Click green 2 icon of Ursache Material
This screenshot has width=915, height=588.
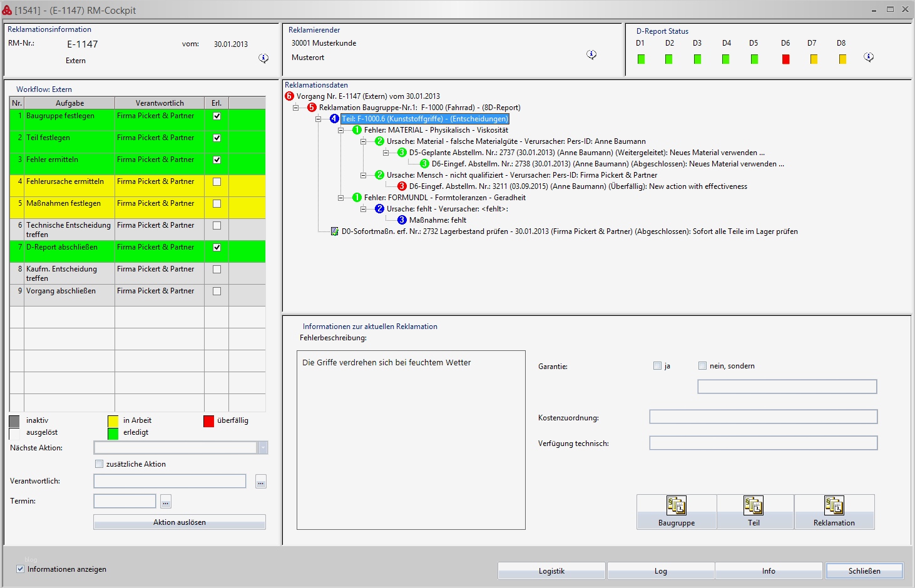point(379,141)
